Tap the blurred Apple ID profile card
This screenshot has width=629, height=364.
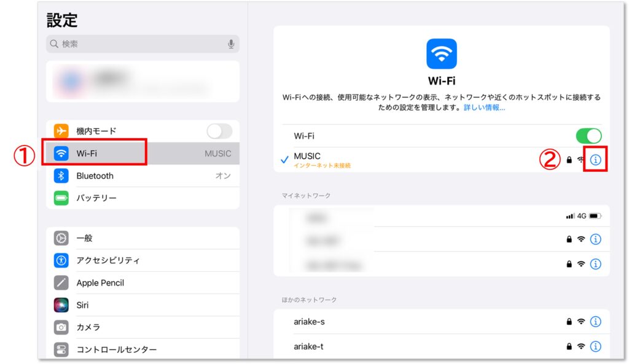click(x=143, y=81)
